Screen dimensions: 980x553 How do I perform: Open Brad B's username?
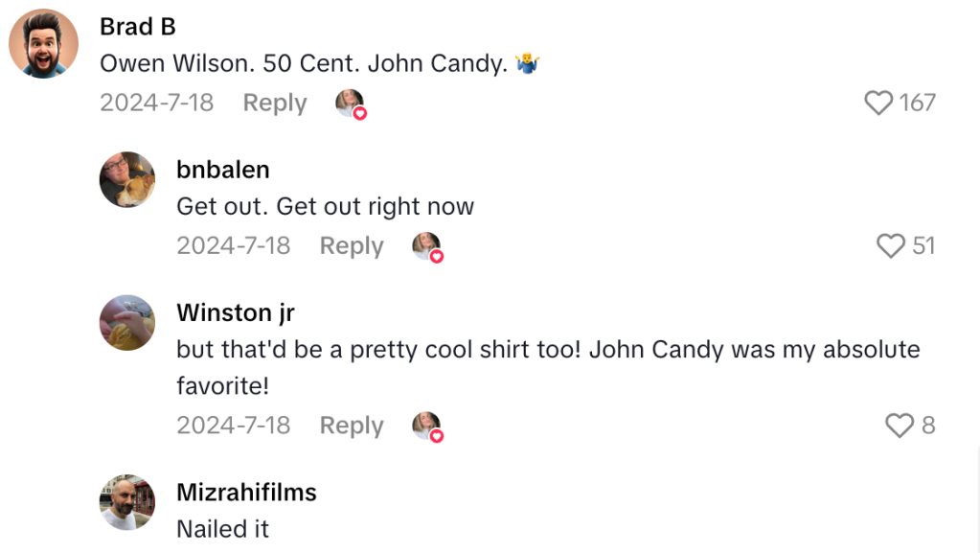coord(137,26)
